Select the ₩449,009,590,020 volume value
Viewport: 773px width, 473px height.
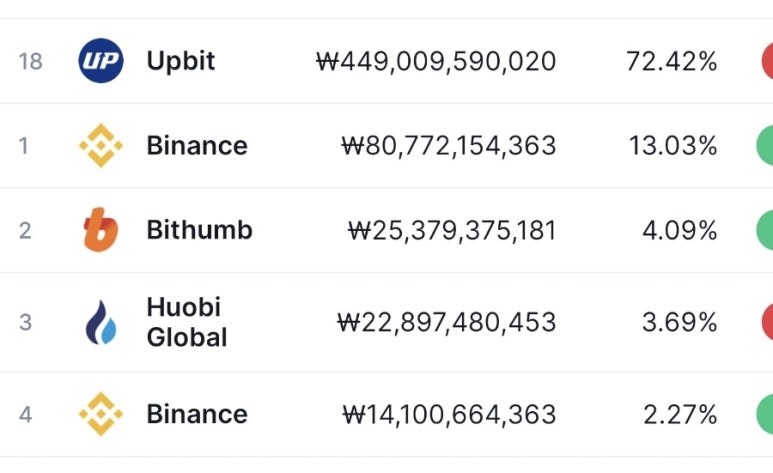tap(436, 62)
